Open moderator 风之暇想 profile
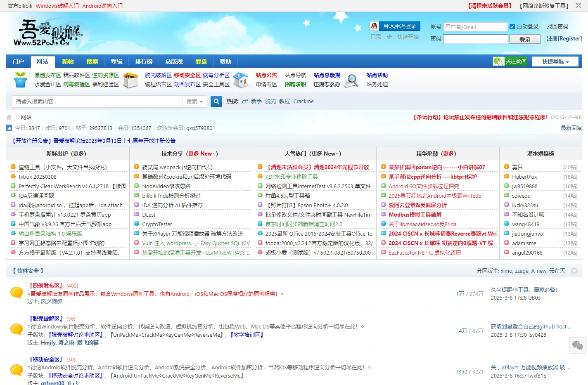 click(x=51, y=302)
